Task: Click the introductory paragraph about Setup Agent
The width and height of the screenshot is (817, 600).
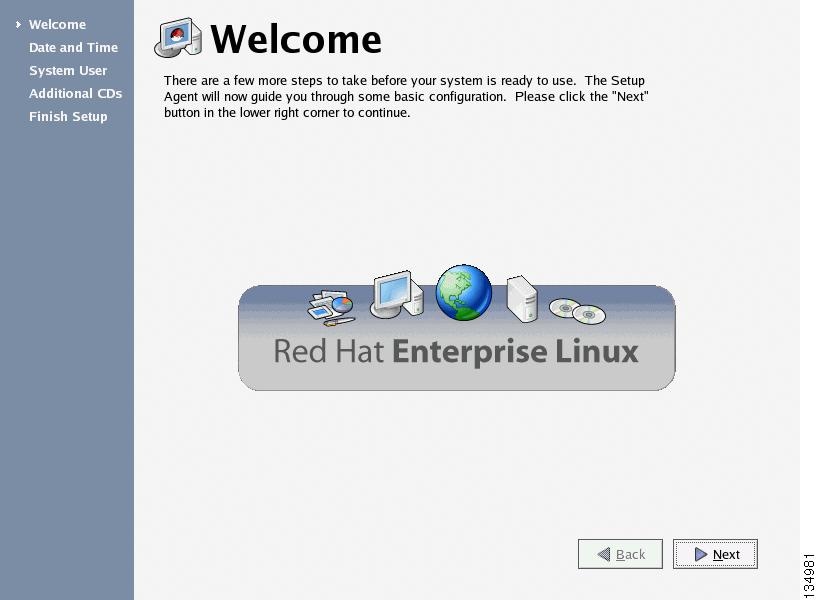Action: (x=406, y=96)
